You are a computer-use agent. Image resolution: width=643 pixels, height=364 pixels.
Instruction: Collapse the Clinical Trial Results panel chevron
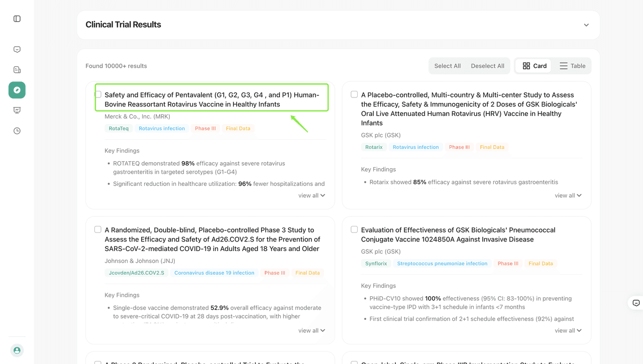click(x=586, y=24)
